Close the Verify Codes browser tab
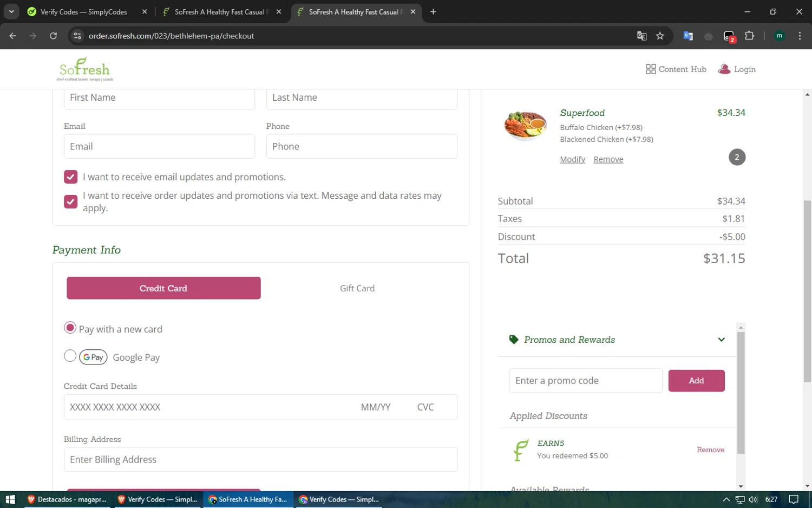The image size is (812, 508). [145, 11]
